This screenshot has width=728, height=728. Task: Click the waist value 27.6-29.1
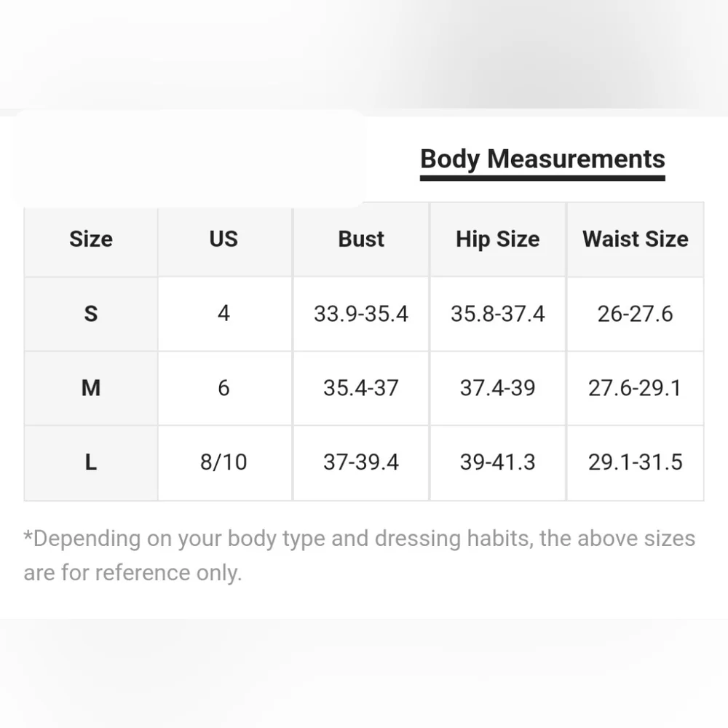pos(635,388)
